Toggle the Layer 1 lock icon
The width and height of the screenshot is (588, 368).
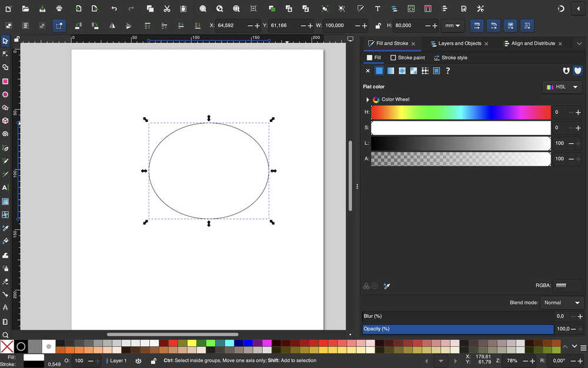click(153, 360)
